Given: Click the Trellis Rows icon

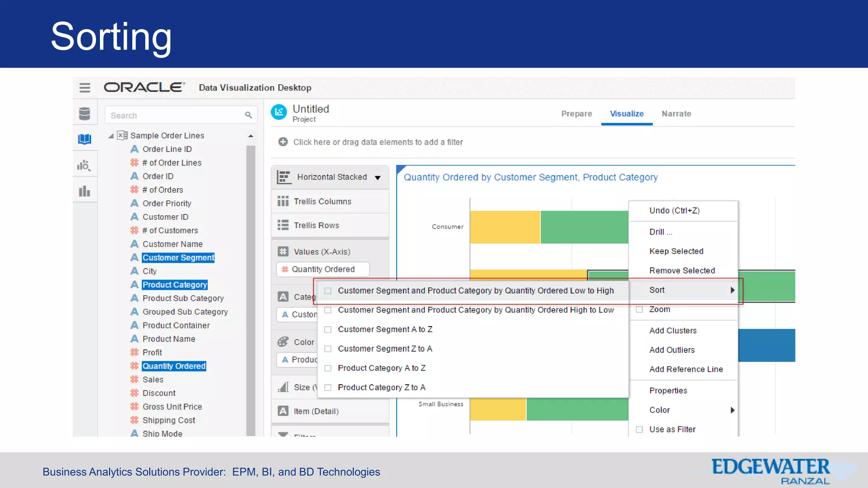Looking at the screenshot, I should click(283, 225).
